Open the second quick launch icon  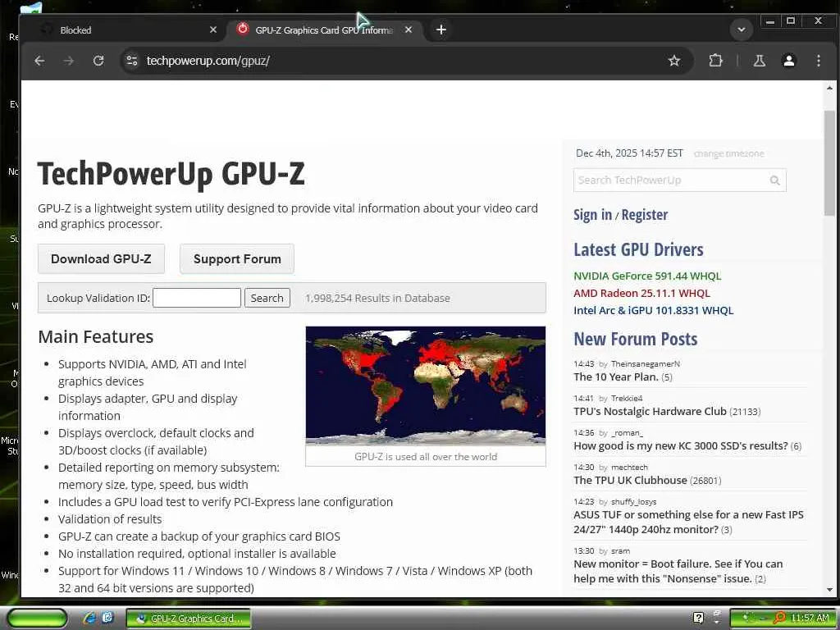coord(107,618)
